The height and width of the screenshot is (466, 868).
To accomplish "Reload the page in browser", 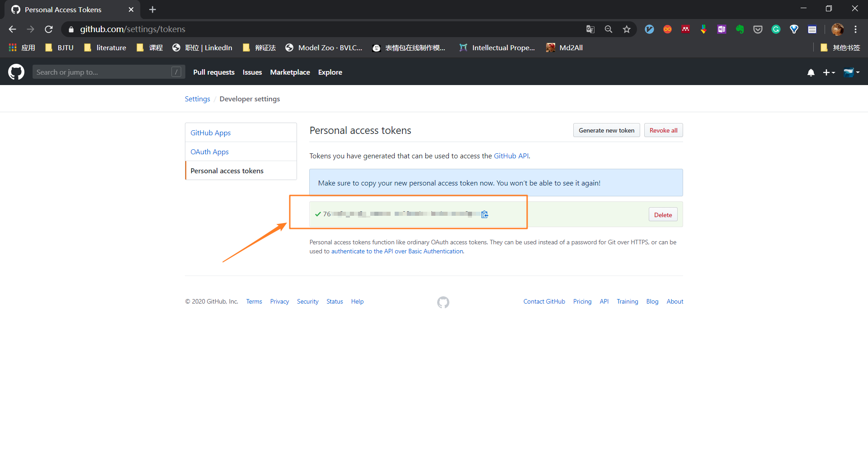I will pyautogui.click(x=49, y=29).
